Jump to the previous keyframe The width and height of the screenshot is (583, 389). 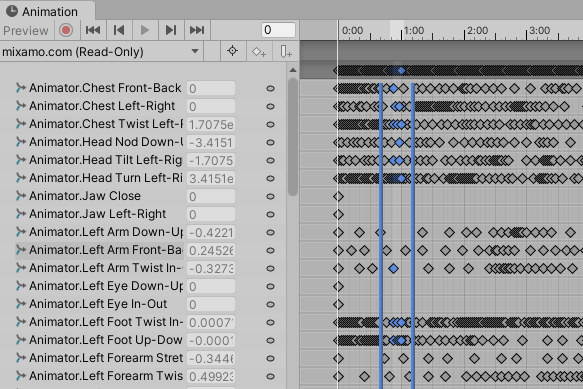(119, 30)
